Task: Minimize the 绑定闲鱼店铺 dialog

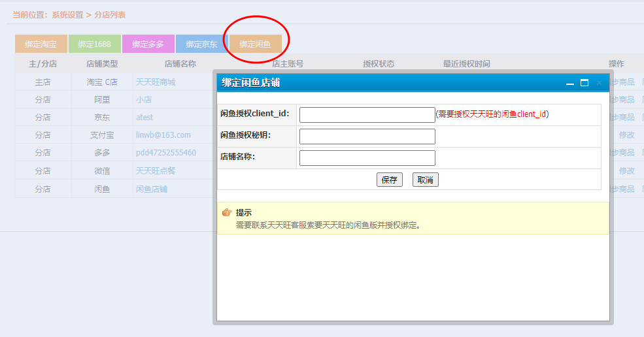Action: tap(570, 83)
